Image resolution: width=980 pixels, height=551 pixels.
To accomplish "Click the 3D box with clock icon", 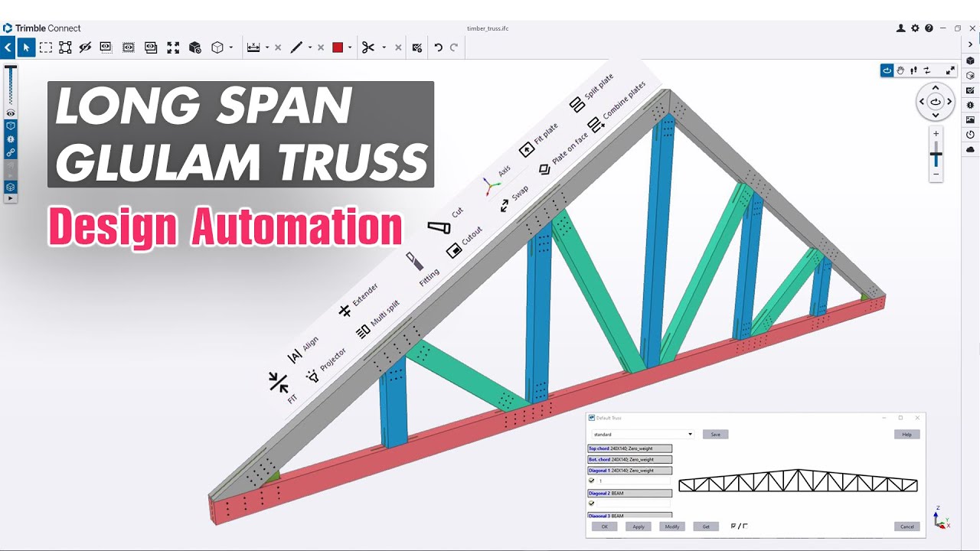I will tap(194, 47).
